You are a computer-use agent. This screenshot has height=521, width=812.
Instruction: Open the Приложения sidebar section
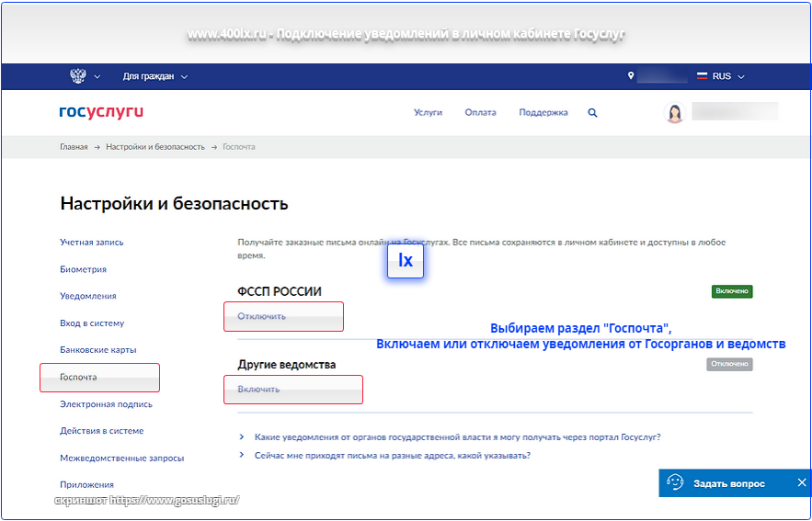[86, 485]
